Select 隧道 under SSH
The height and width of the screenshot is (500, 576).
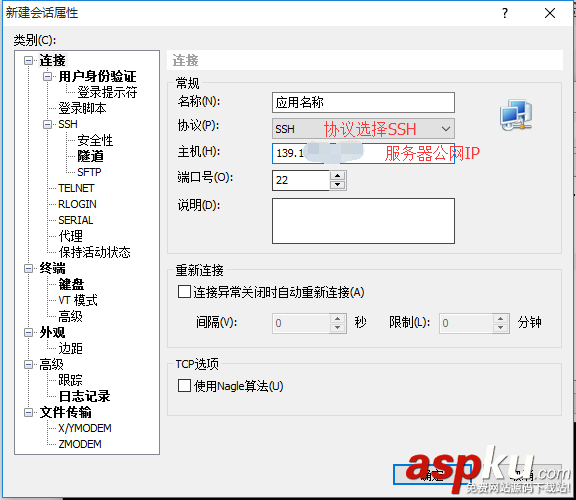(90, 156)
